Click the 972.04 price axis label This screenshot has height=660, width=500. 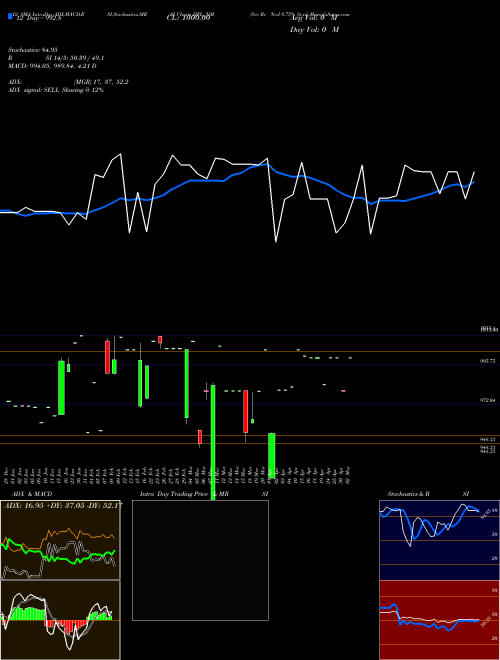coord(487,400)
